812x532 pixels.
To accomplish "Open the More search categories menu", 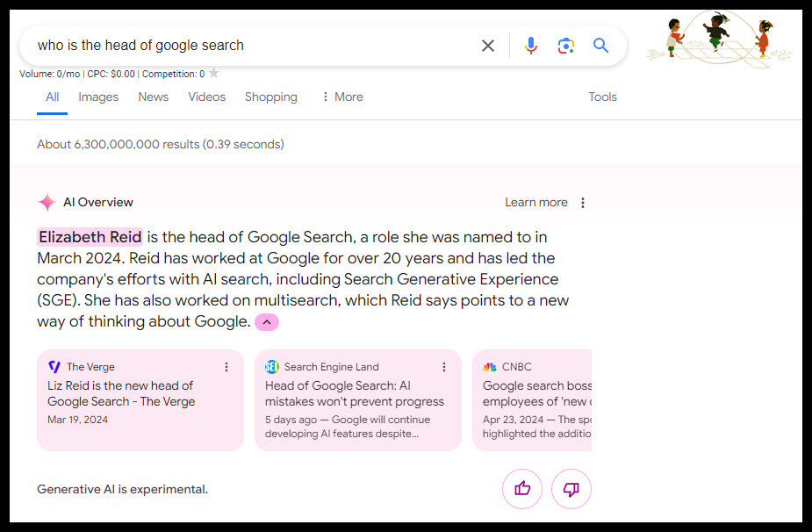I will (341, 97).
